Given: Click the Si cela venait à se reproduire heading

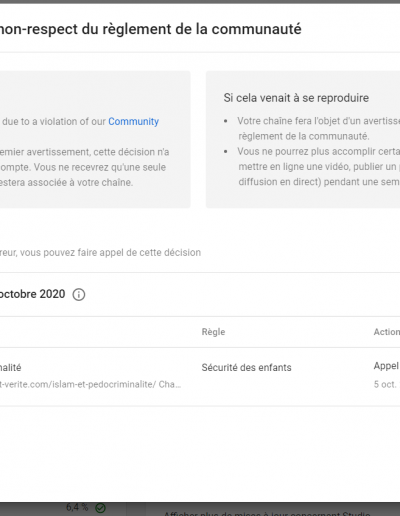Looking at the screenshot, I should (296, 98).
